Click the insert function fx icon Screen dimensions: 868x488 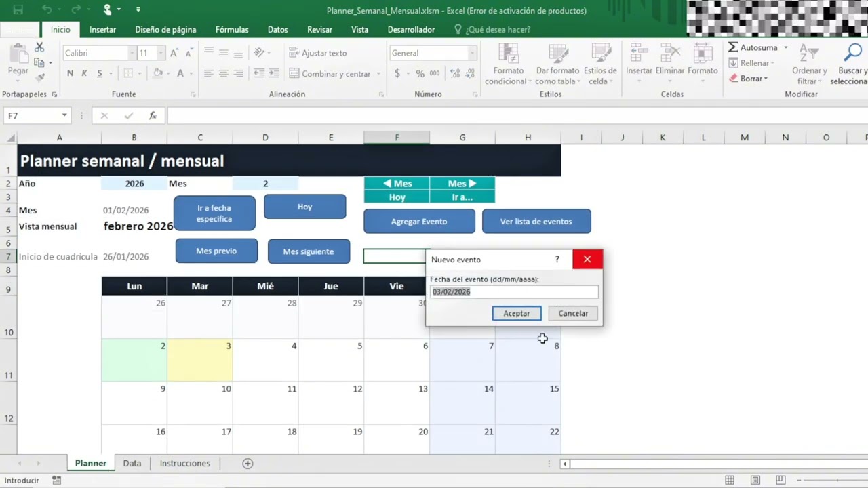click(153, 116)
